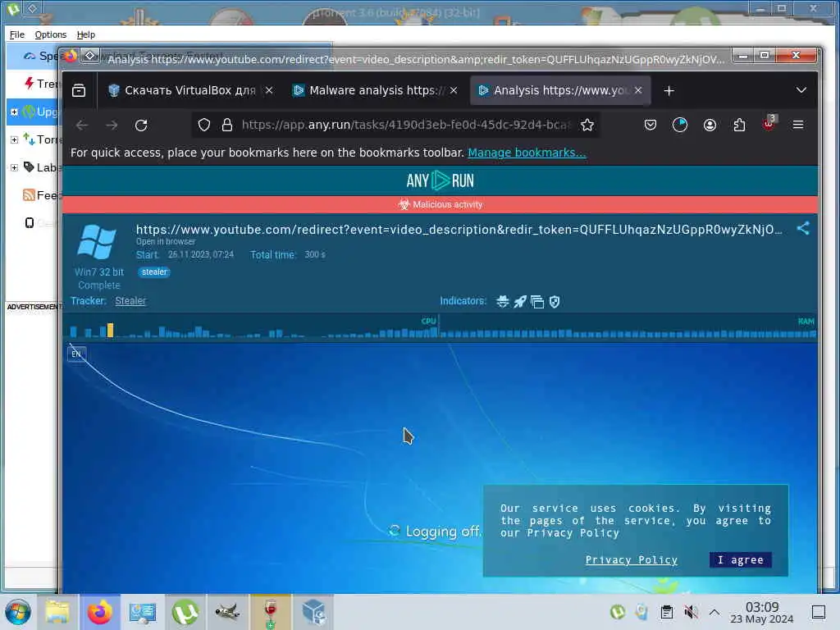
Task: Open Firefox View from tab bar
Action: click(x=79, y=90)
